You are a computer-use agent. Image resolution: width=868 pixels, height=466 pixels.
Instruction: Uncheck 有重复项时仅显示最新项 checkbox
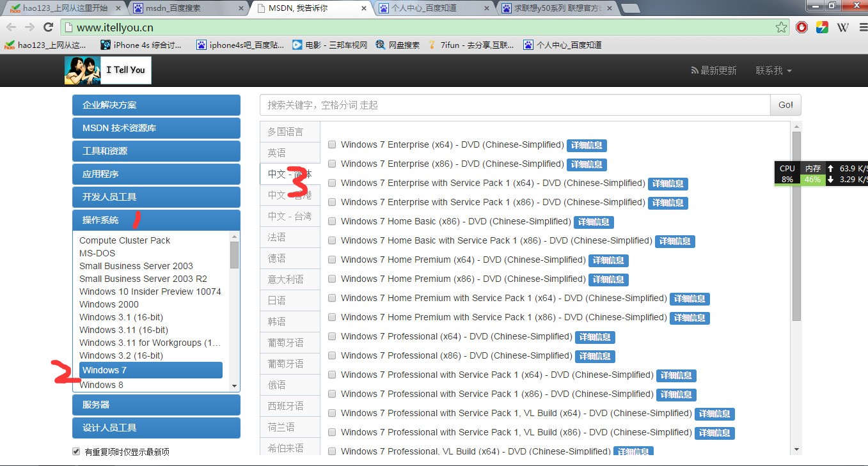pos(77,451)
